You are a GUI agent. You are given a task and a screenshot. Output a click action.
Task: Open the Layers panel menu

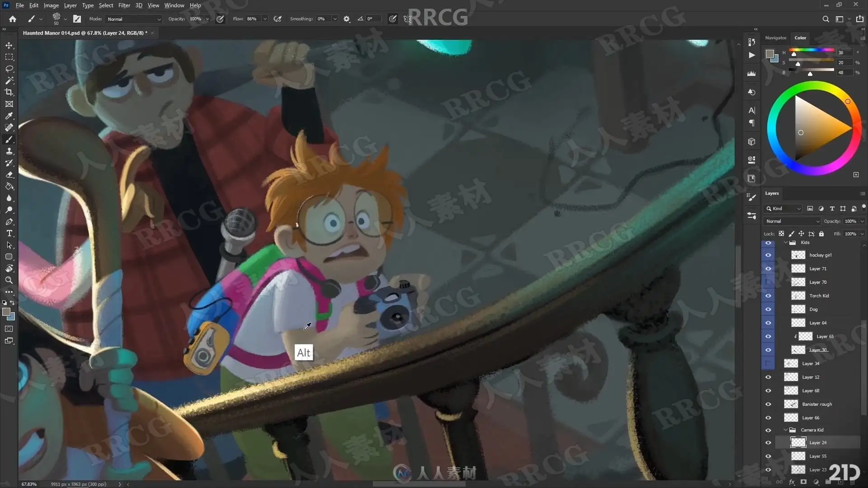pos(863,194)
